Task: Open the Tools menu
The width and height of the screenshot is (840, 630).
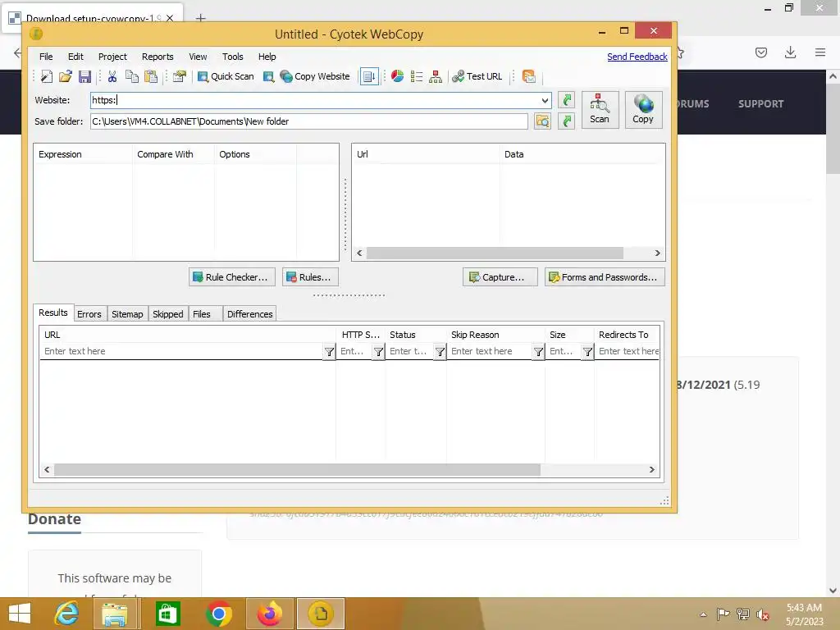Action: click(x=232, y=57)
